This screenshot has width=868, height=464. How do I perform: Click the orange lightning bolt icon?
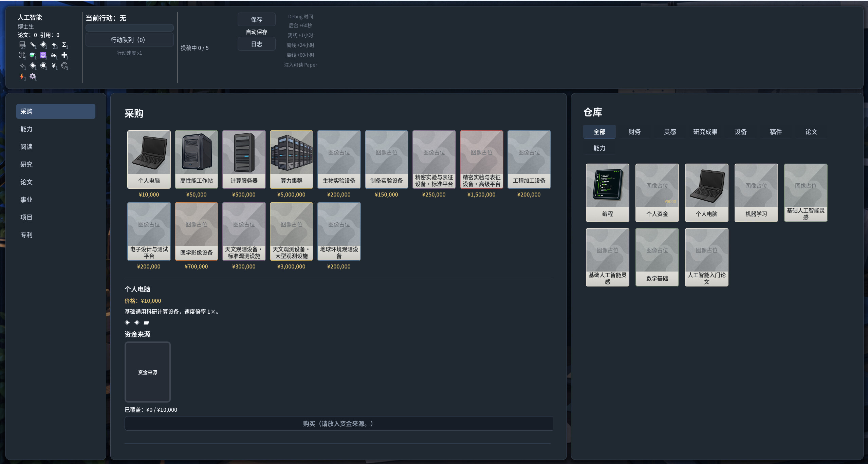22,76
